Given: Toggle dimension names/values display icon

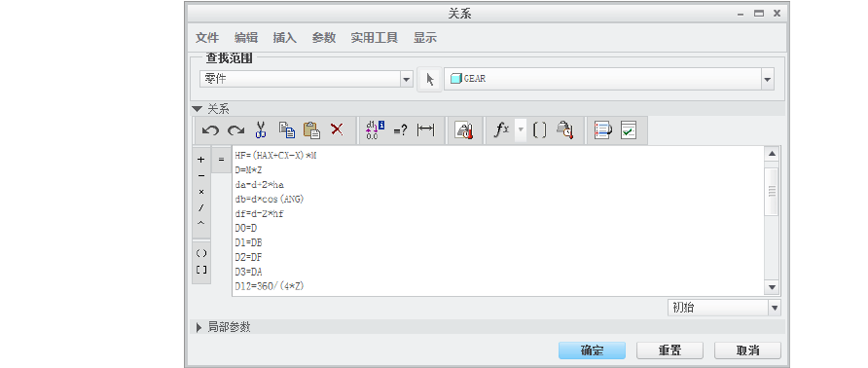Looking at the screenshot, I should pyautogui.click(x=375, y=130).
